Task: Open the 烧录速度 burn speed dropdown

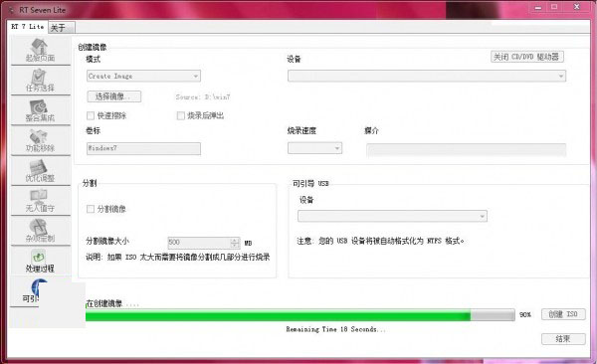Action: (314, 148)
